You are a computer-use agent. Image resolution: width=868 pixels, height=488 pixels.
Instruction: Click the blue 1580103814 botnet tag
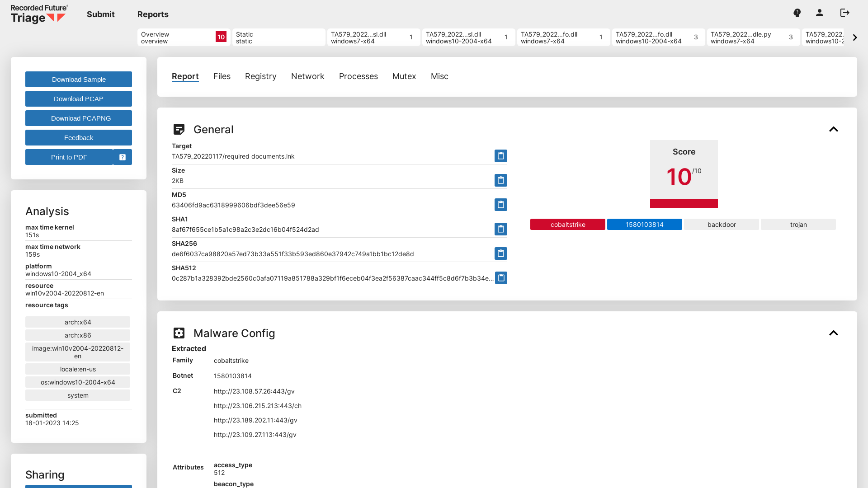[645, 225]
